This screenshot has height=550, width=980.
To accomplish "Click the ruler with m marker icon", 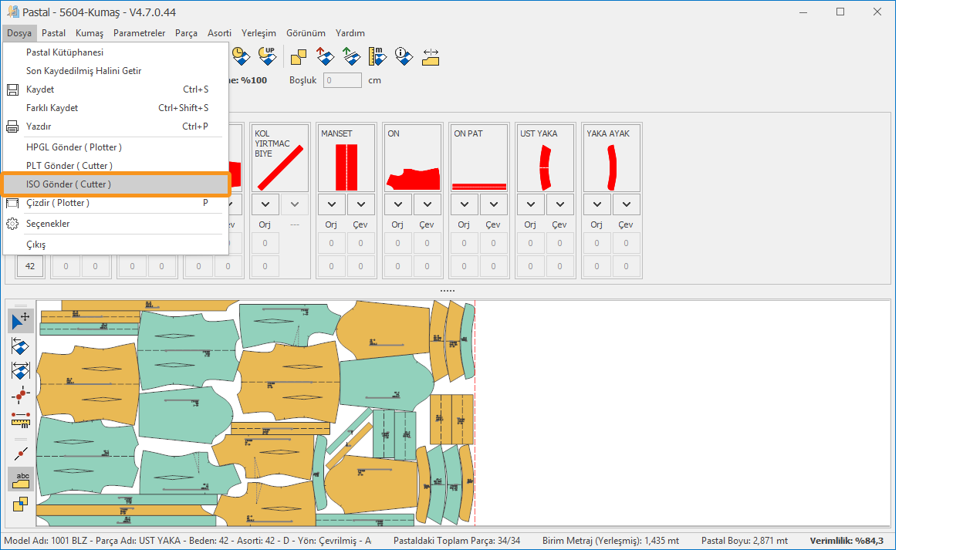I will pyautogui.click(x=377, y=56).
